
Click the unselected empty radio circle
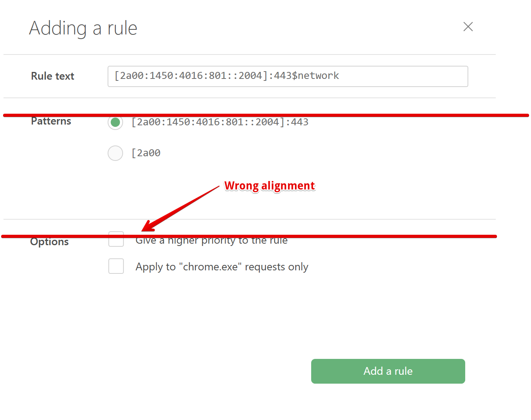(x=115, y=153)
